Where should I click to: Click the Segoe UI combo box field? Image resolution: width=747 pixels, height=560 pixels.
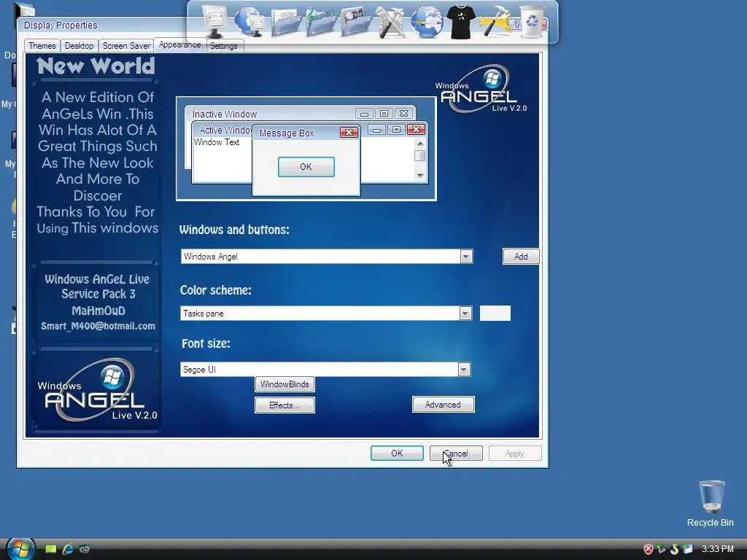325,370
